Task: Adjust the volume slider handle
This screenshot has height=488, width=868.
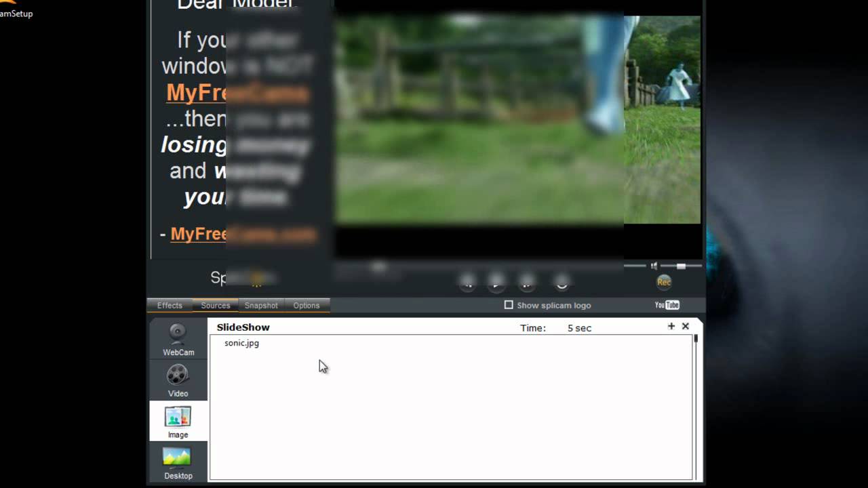Action: [x=681, y=266]
